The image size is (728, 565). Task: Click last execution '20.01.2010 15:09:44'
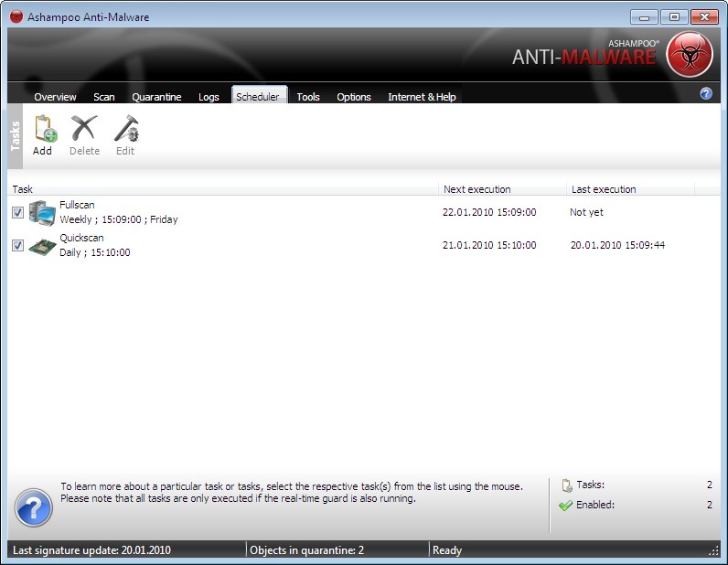click(x=617, y=245)
